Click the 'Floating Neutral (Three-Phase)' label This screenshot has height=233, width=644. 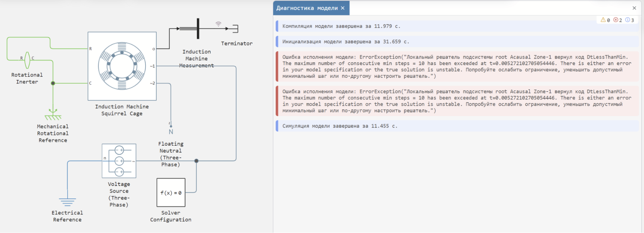(x=171, y=154)
